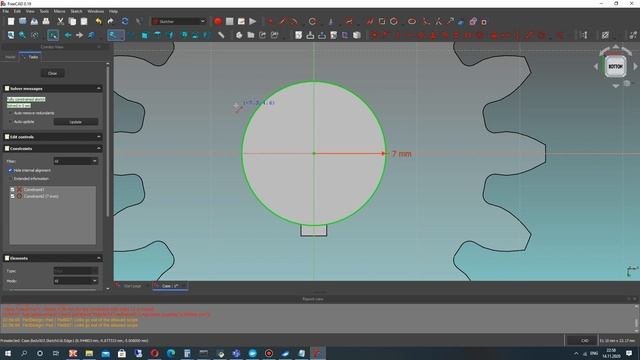This screenshot has width=640, height=360.
Task: Rotate view left using navigation cube arrow
Action: click(596, 66)
